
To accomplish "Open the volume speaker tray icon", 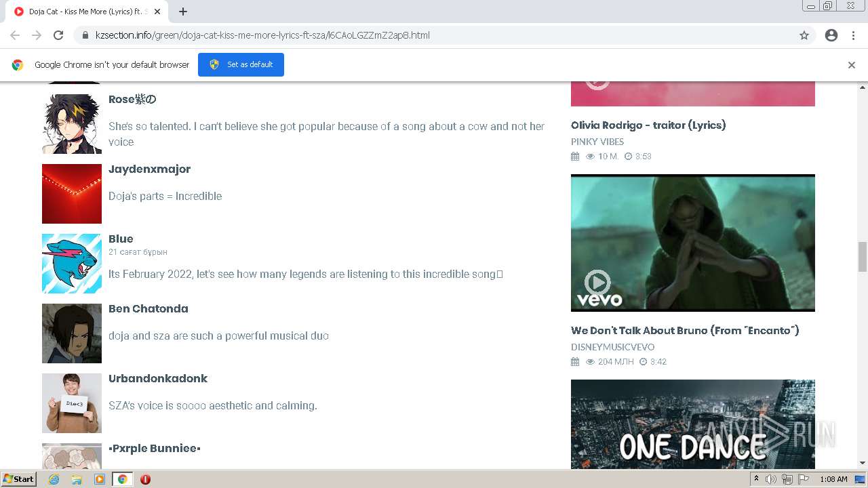I will pyautogui.click(x=771, y=479).
